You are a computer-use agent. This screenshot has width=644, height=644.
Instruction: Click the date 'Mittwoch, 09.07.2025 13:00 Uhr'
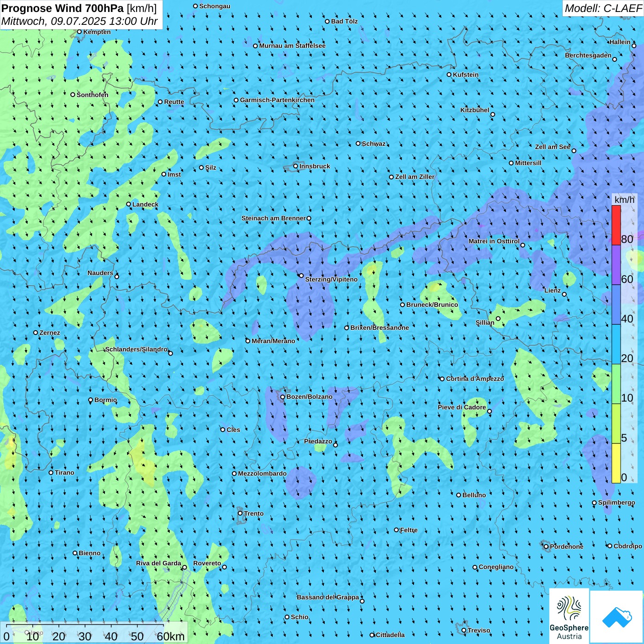pyautogui.click(x=80, y=21)
